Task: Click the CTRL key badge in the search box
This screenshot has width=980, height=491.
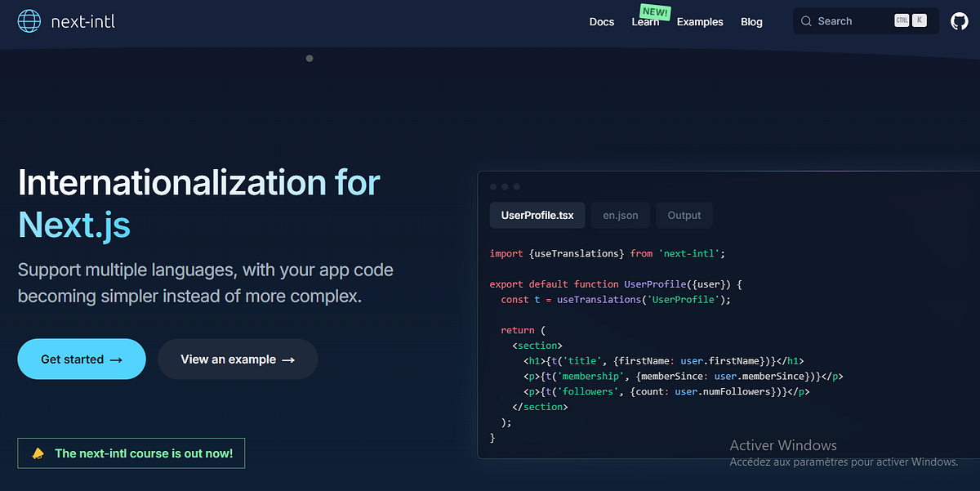Action: (x=902, y=20)
